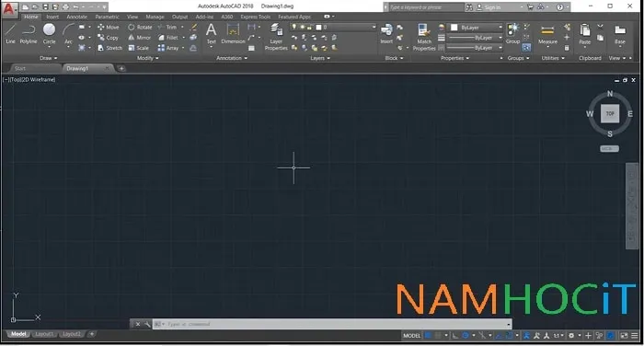Activate the Stretch tool
The image size is (644, 346).
110,48
